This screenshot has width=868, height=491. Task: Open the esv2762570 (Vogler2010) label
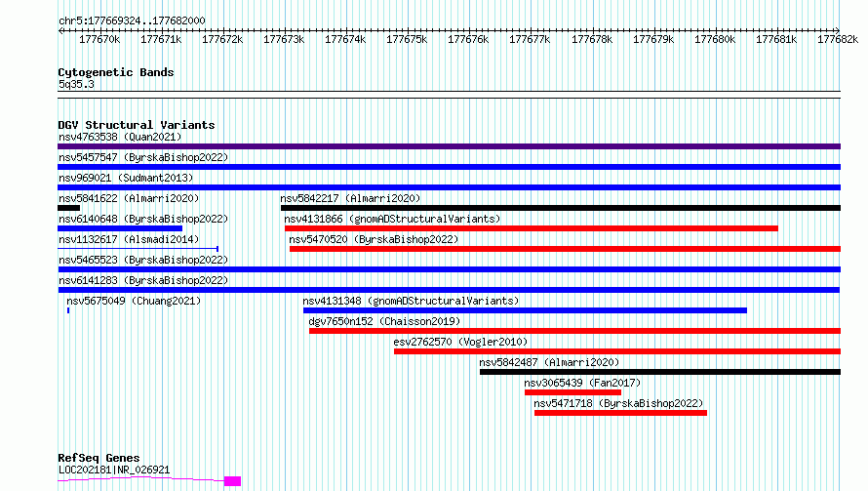click(x=460, y=342)
